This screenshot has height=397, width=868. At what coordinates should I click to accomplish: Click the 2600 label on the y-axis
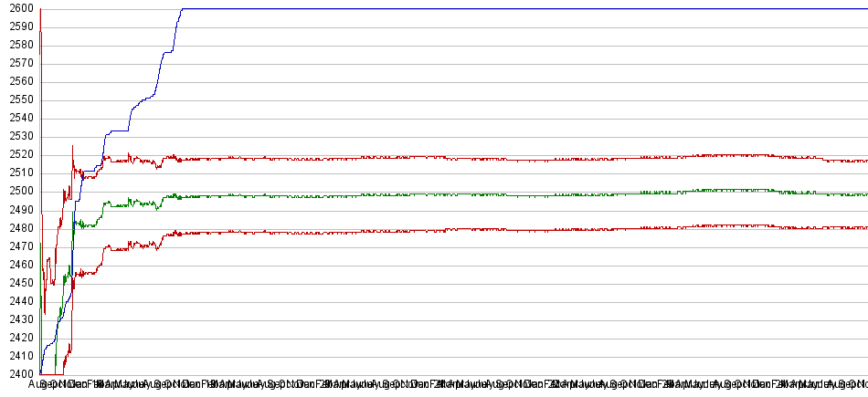click(x=22, y=8)
